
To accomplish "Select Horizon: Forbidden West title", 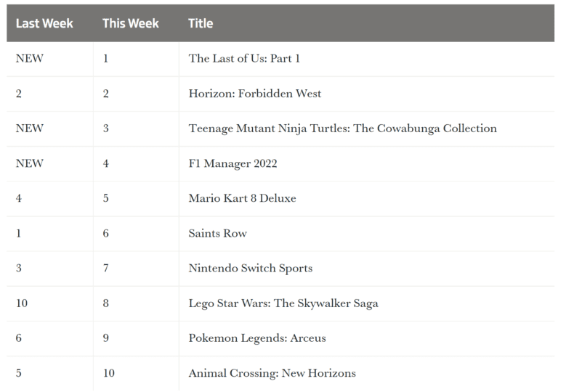I will pyautogui.click(x=255, y=94).
